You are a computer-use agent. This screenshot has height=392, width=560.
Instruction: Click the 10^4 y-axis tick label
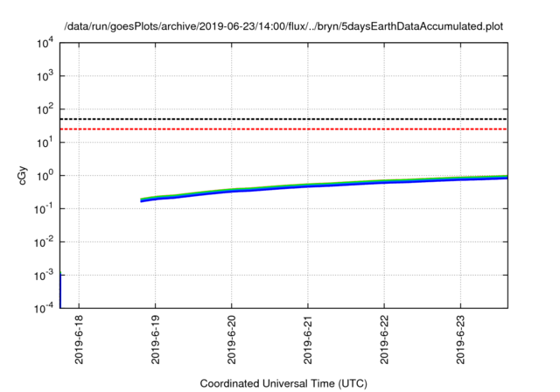[x=45, y=43]
